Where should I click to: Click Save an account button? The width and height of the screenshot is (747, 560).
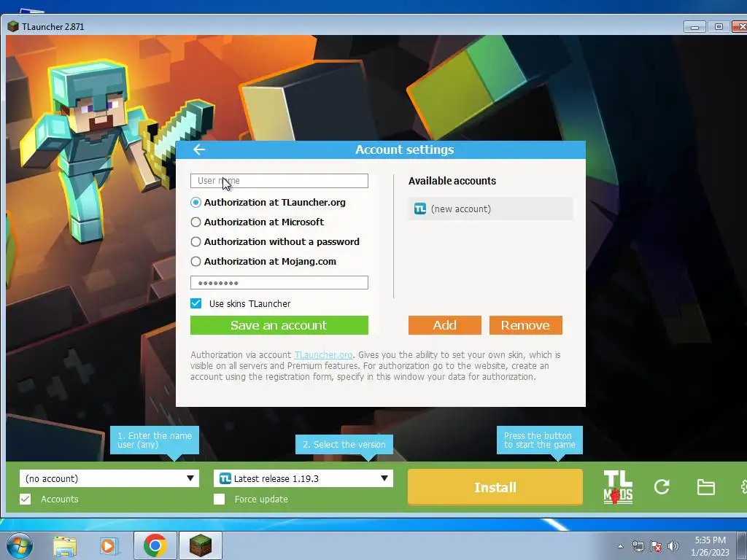pyautogui.click(x=279, y=325)
